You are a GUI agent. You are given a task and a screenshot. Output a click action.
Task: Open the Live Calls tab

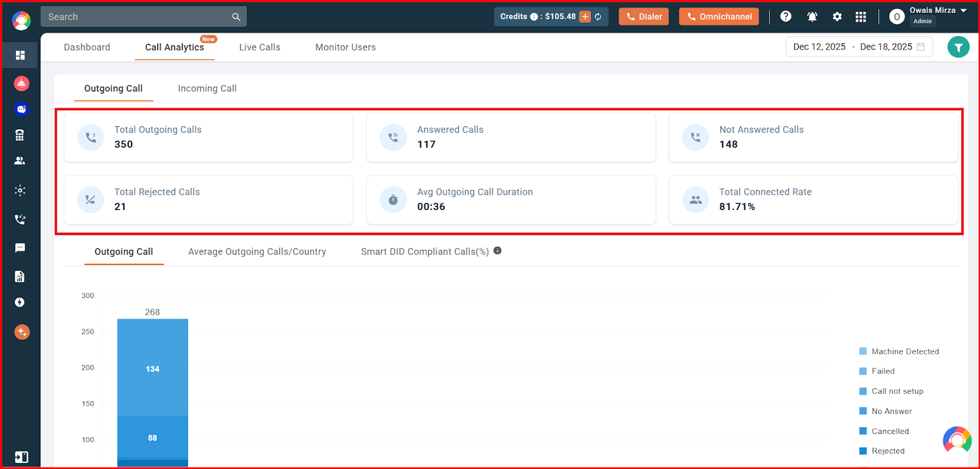click(260, 47)
